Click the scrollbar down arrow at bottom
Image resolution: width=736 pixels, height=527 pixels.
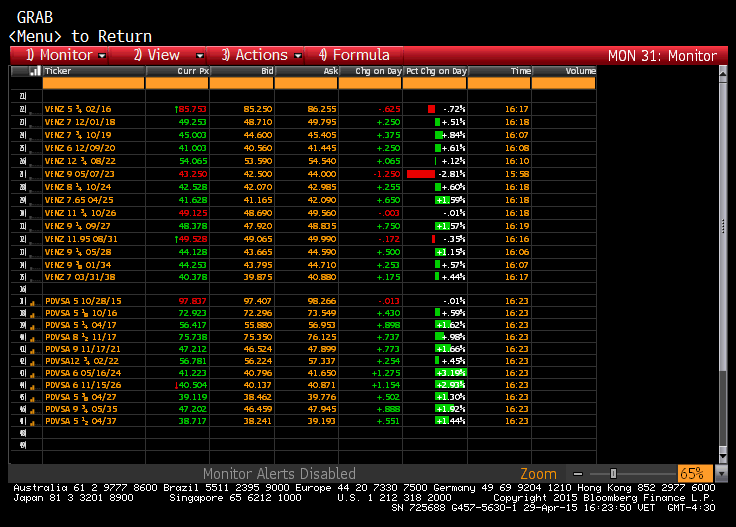(723, 456)
